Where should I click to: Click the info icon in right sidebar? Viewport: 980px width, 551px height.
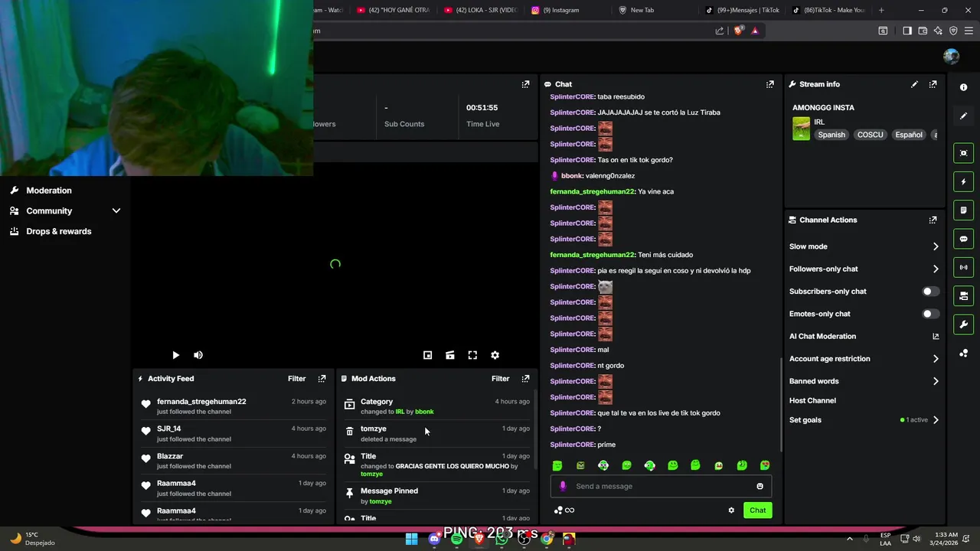click(963, 87)
